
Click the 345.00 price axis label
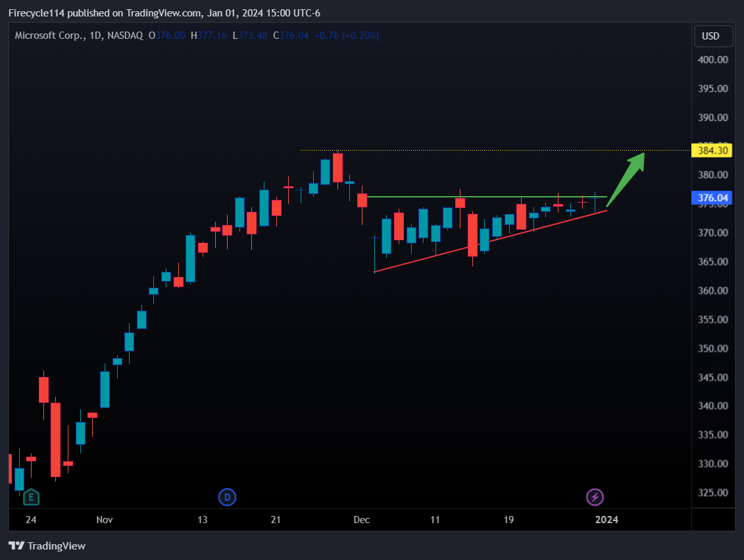pyautogui.click(x=712, y=378)
